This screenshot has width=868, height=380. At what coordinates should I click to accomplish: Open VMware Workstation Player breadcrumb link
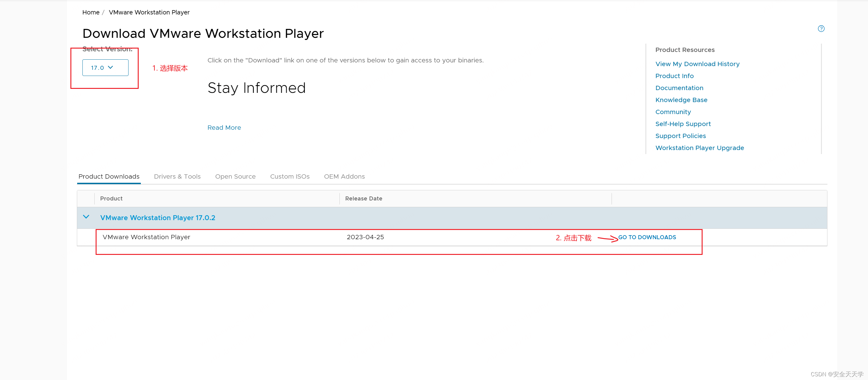point(149,13)
